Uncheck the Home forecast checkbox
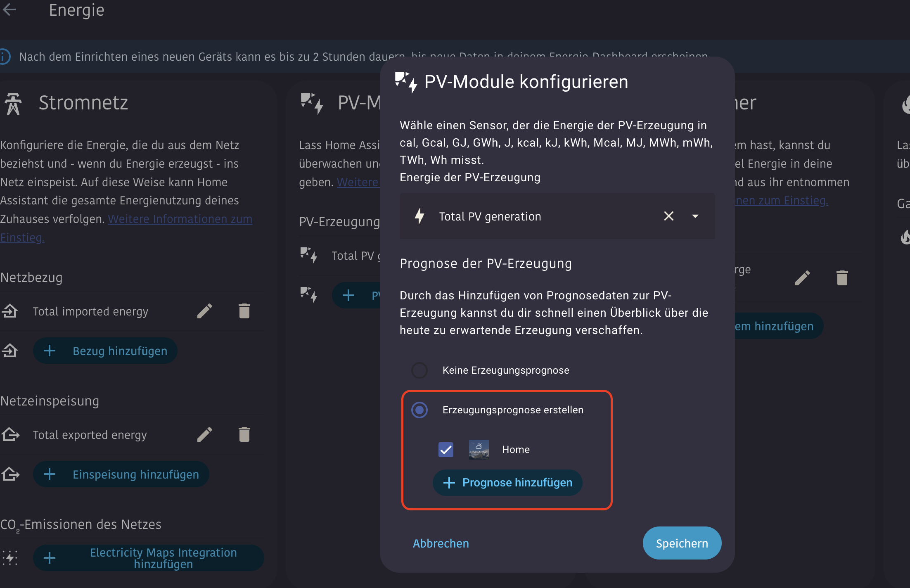Screen dimensions: 910x588 tap(446, 450)
